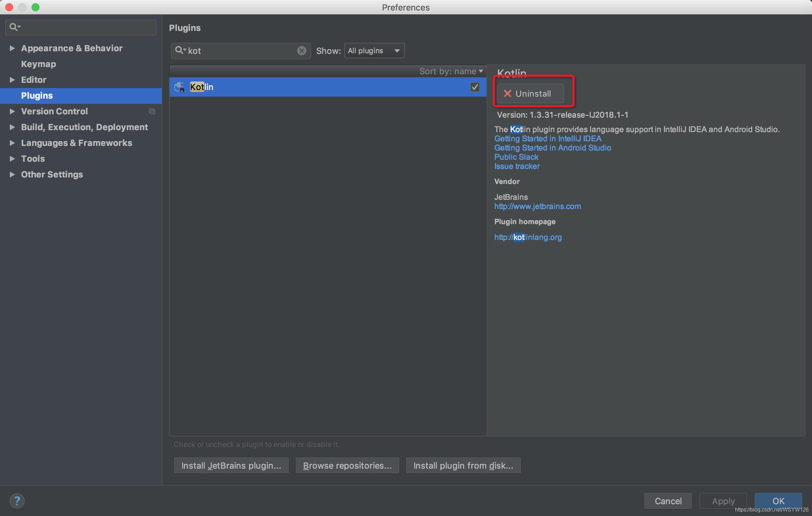Viewport: 812px width, 516px height.
Task: Open the Sort by name dropdown
Action: pos(451,71)
